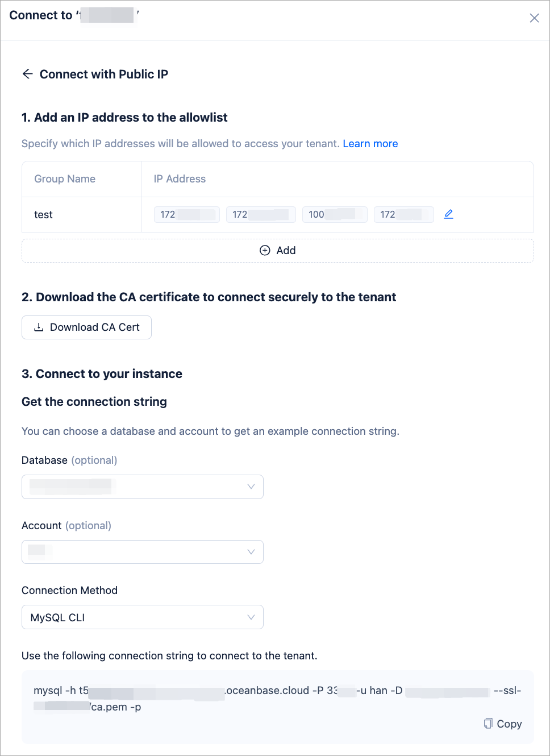Click the pencil edit icon for test group
The width and height of the screenshot is (550, 756).
[448, 214]
